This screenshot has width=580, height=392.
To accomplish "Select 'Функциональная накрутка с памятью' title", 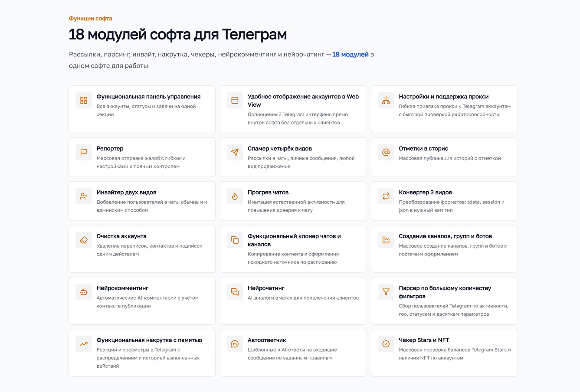I will click(149, 340).
